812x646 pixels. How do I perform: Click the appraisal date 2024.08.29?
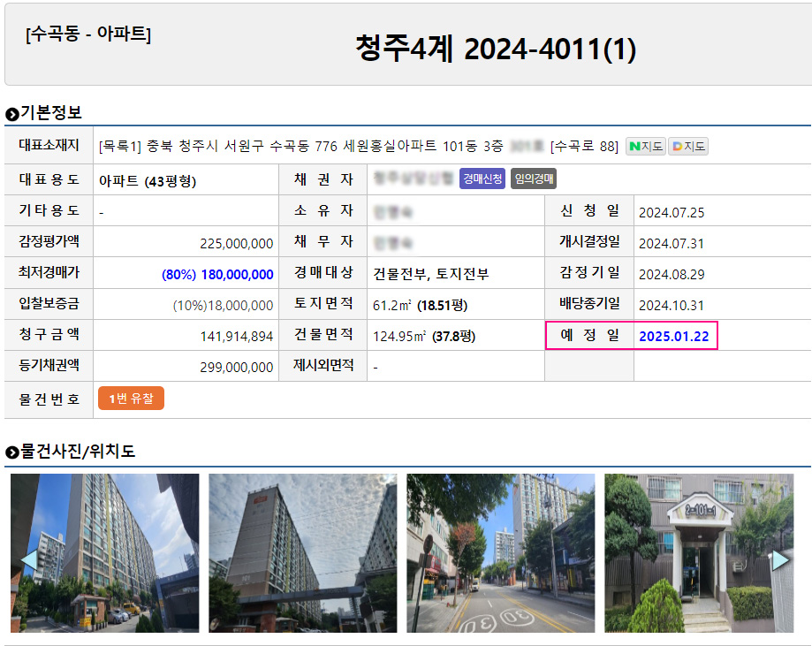[x=672, y=275]
